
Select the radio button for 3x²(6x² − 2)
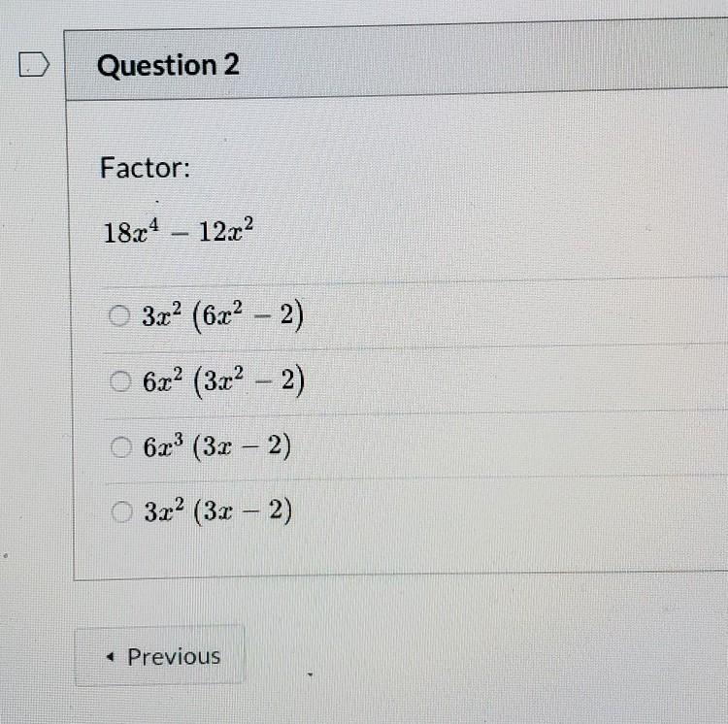[x=119, y=316]
